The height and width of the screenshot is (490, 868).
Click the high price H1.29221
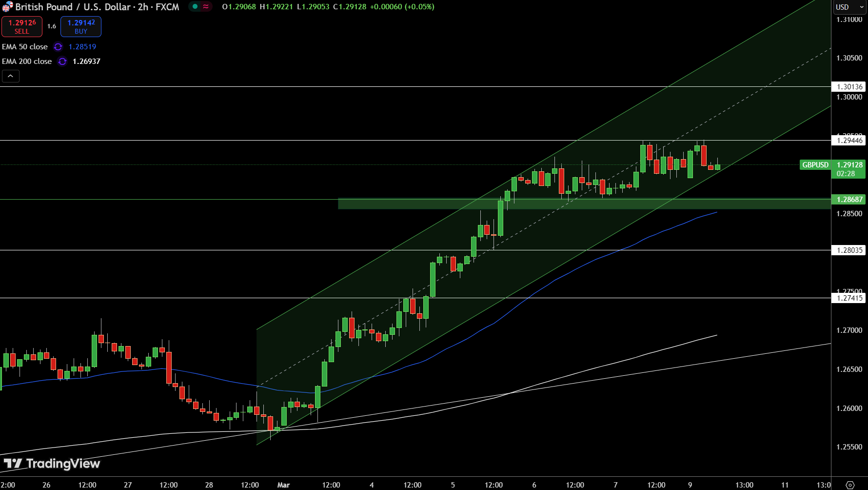(x=276, y=7)
